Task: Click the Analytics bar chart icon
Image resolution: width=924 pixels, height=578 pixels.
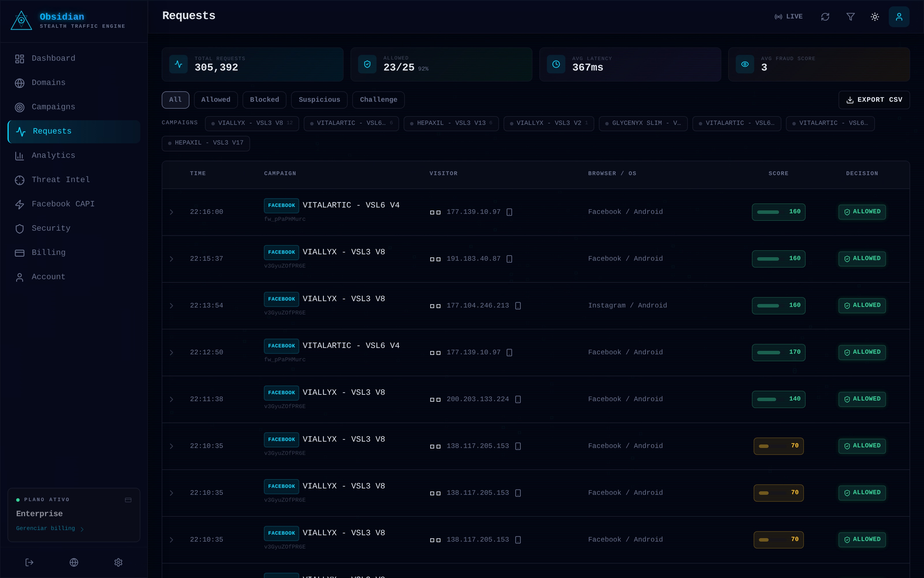Action: tap(19, 155)
